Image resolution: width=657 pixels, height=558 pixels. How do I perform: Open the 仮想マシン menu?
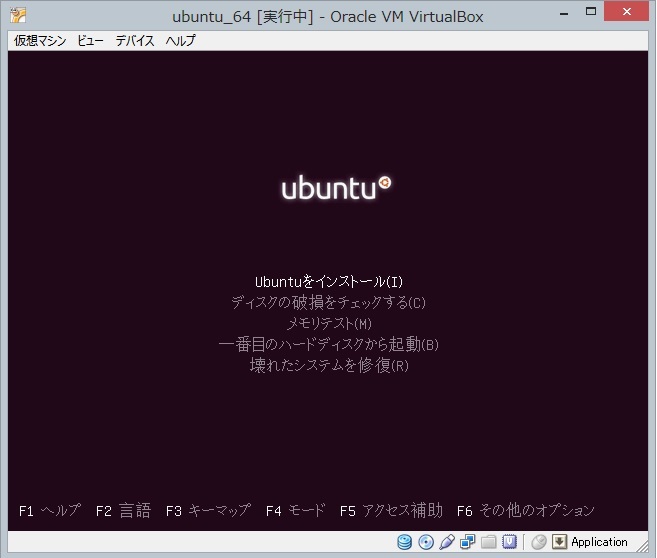(40, 41)
